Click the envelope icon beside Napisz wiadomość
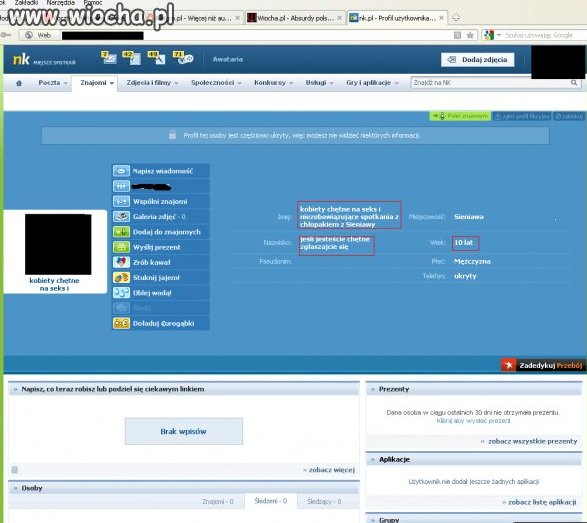This screenshot has width=587, height=523. [x=121, y=171]
